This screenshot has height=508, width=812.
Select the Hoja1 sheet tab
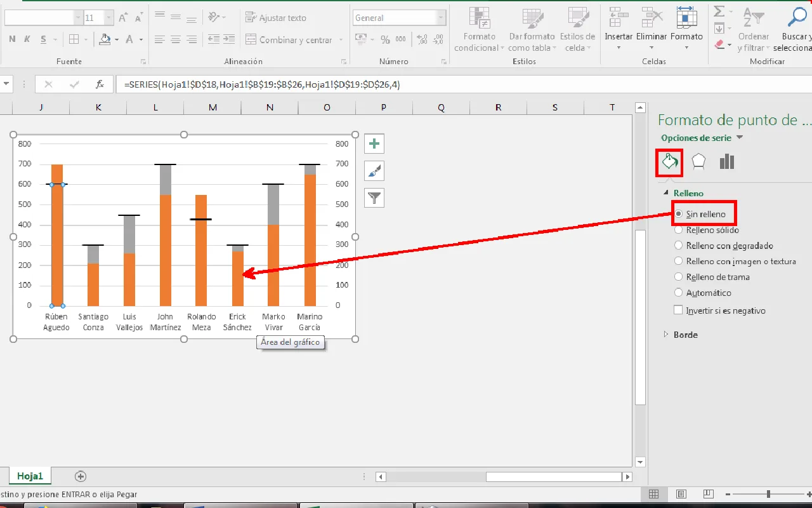(x=30, y=476)
